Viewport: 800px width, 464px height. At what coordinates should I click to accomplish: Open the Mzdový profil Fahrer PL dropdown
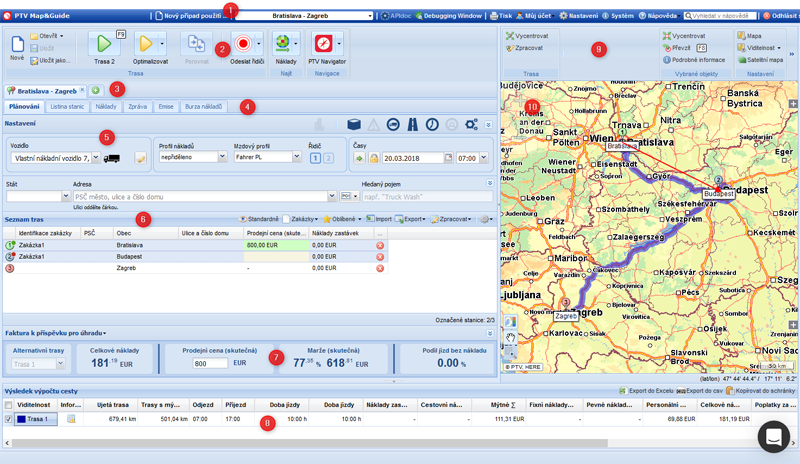click(296, 157)
